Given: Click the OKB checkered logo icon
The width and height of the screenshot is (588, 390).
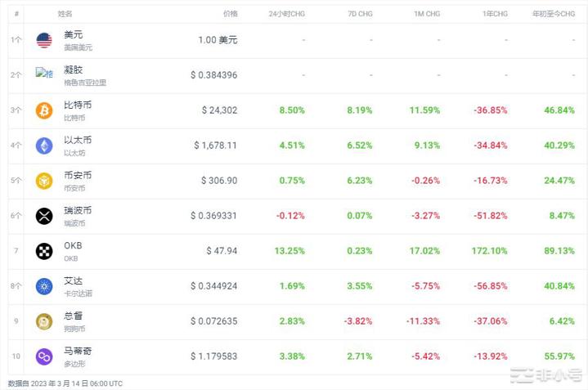Looking at the screenshot, I should click(44, 251).
